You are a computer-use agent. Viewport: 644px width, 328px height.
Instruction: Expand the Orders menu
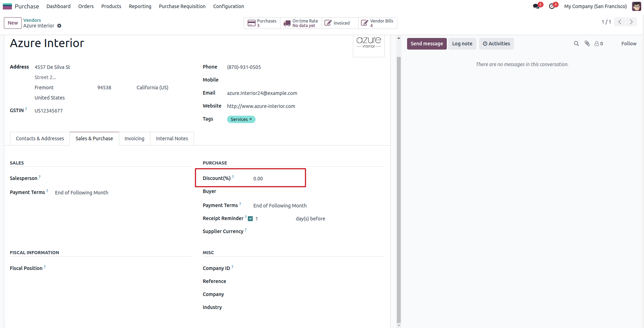86,6
